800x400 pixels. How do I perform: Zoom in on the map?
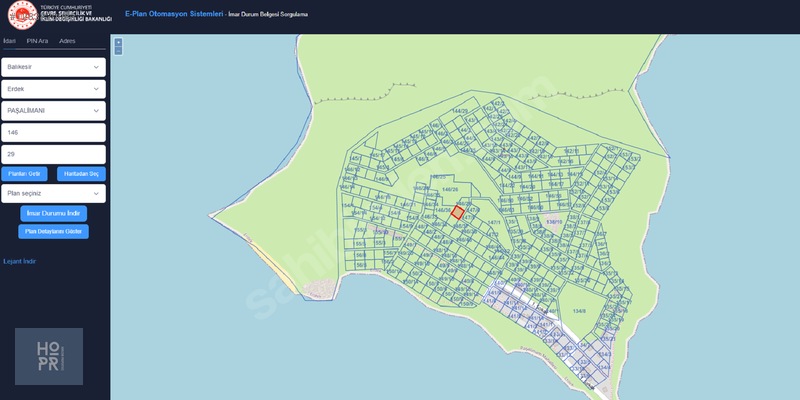coord(118,42)
